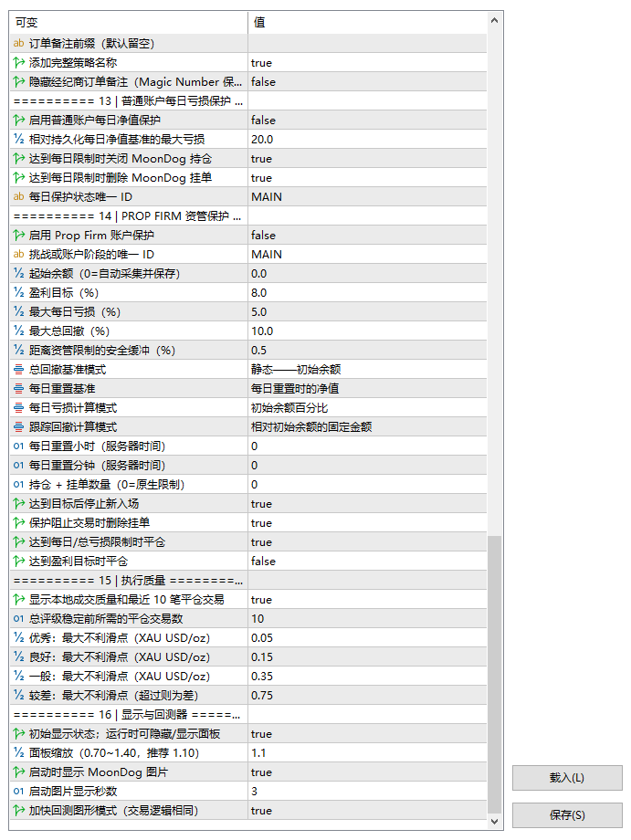Click the bool icon beside 达到目标后停止新入场
This screenshot has height=840, width=631.
coord(19,504)
